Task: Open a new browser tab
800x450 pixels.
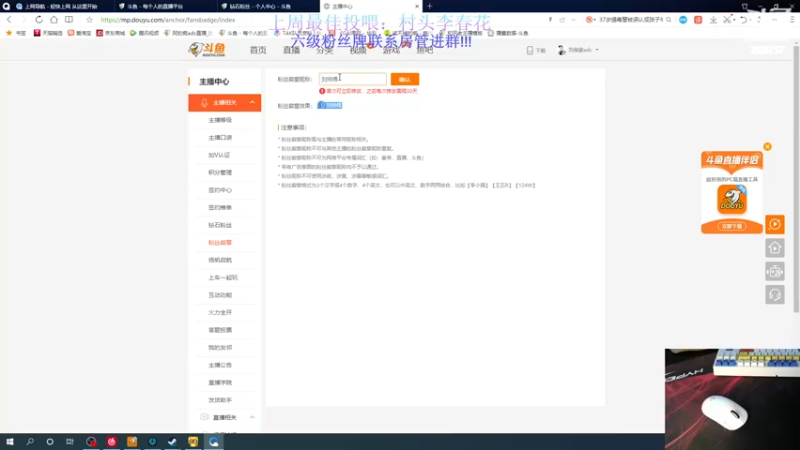Action: 430,6
